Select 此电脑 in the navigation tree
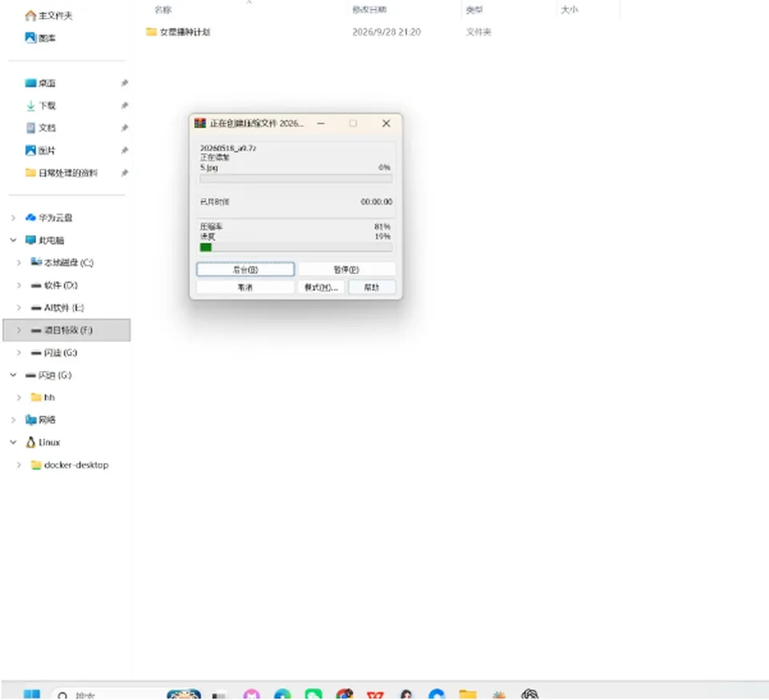This screenshot has height=700, width=769. tap(45, 240)
